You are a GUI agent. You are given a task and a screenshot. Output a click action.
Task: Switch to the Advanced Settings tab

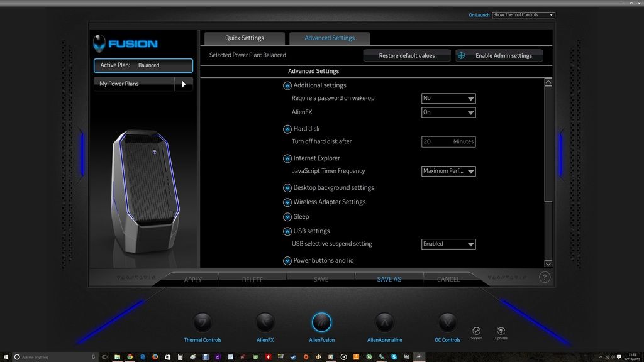(330, 38)
